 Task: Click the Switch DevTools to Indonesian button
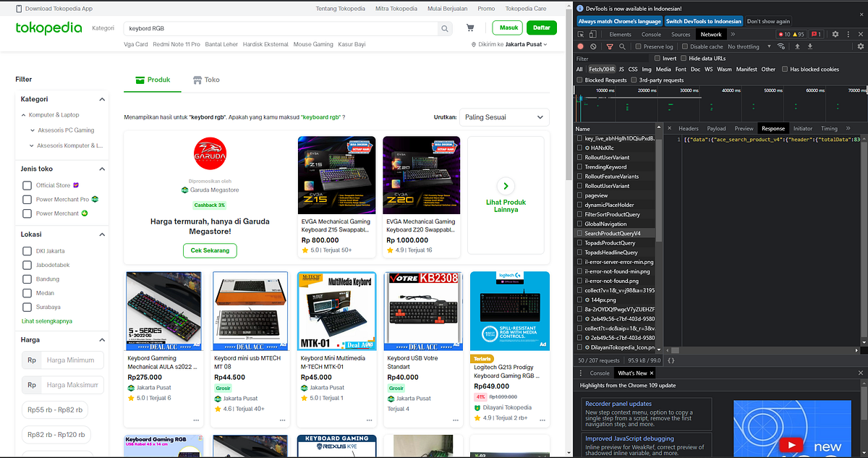click(x=703, y=21)
